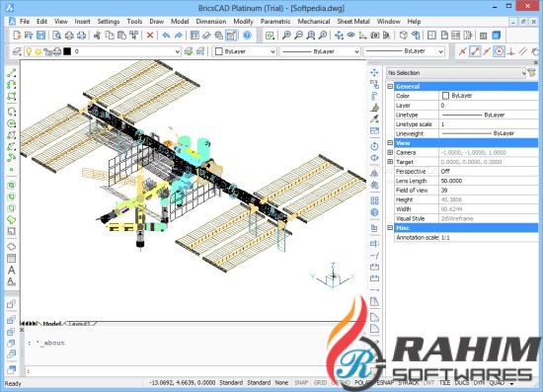Expand the Camera property row

pyautogui.click(x=390, y=152)
